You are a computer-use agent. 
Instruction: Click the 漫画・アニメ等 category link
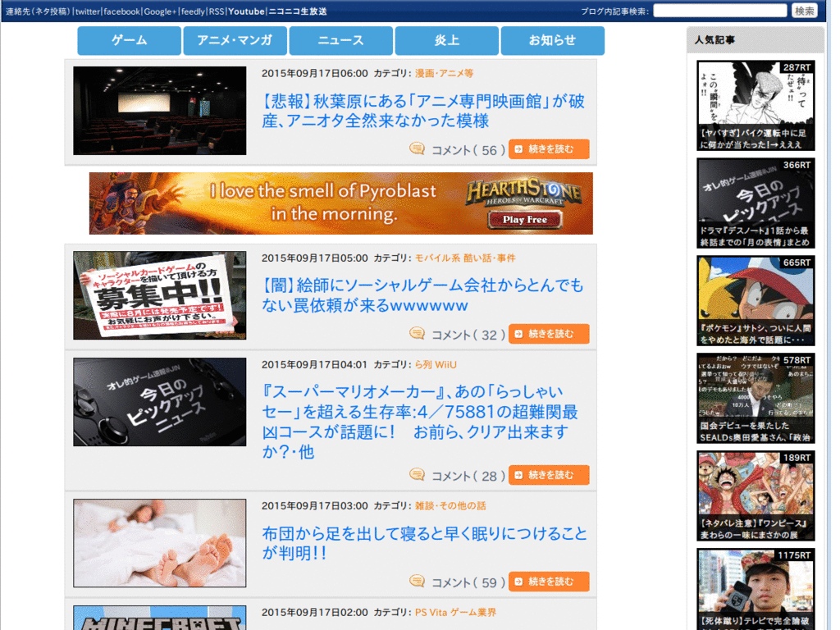(x=444, y=73)
